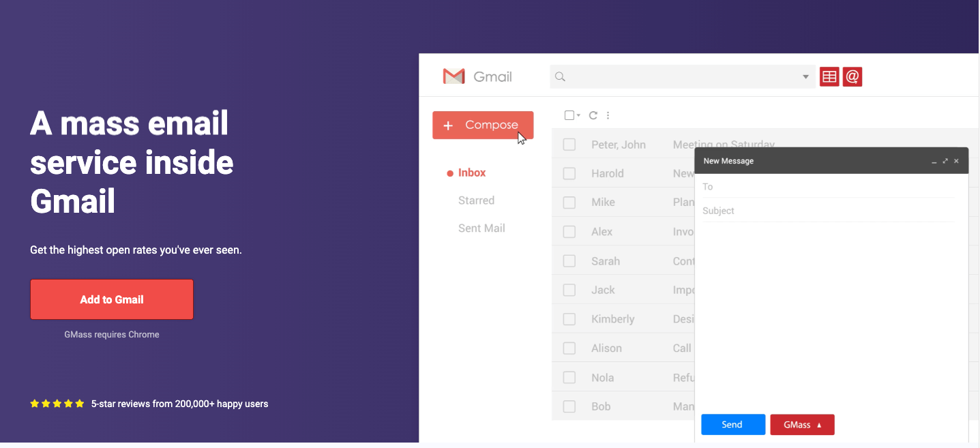Click the Gmail logo icon
Viewport: 980px width, 448px height.
point(453,76)
